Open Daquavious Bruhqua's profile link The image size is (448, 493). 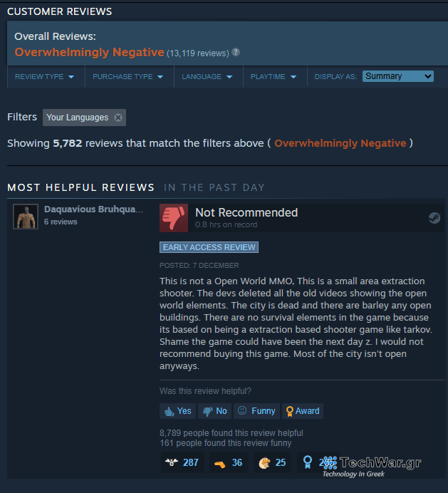pyautogui.click(x=94, y=209)
